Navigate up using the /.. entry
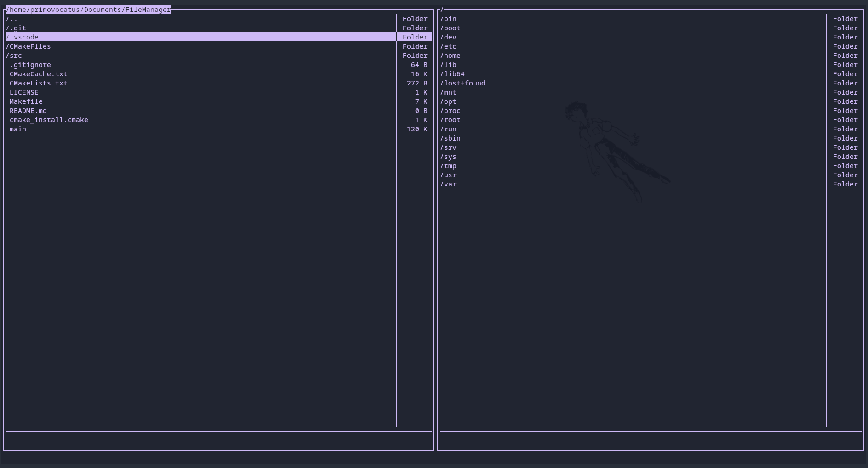 (x=12, y=19)
